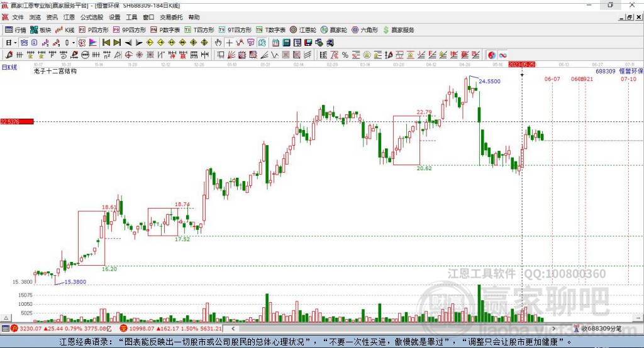Open the calculator icon in toolbar
Viewport: 644px width, 348px height.
pos(286,43)
